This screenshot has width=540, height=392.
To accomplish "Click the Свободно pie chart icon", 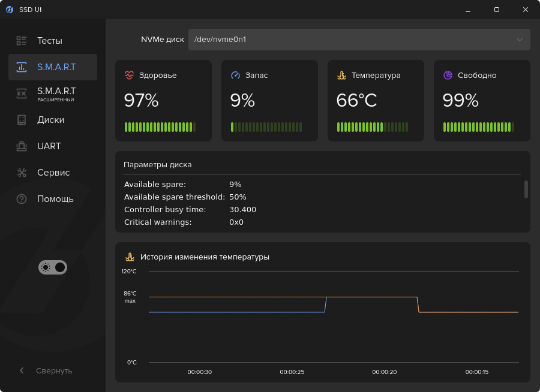I will [448, 75].
